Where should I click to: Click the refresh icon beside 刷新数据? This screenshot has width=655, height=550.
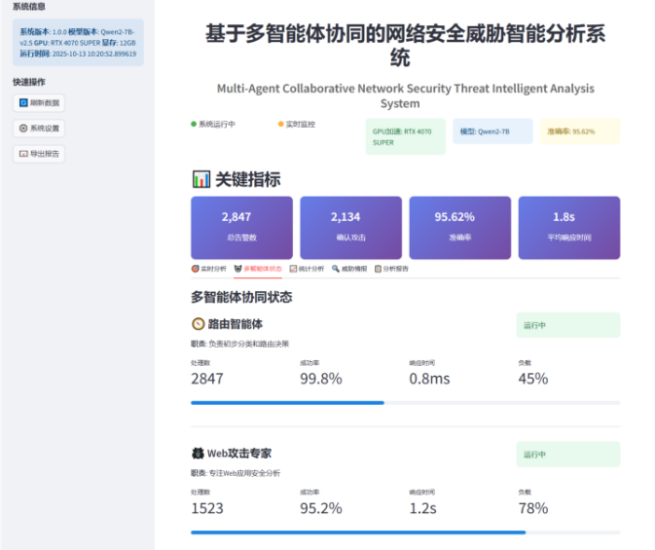coord(24,103)
